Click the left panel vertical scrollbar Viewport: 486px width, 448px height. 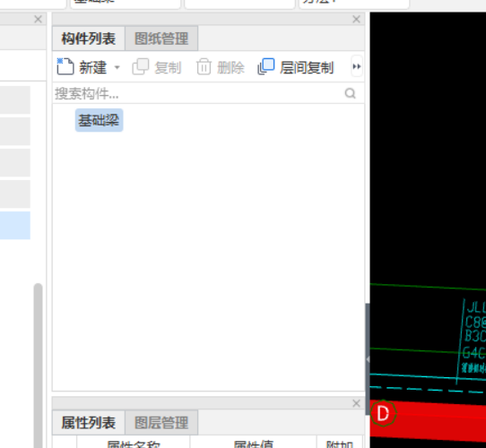[39, 366]
